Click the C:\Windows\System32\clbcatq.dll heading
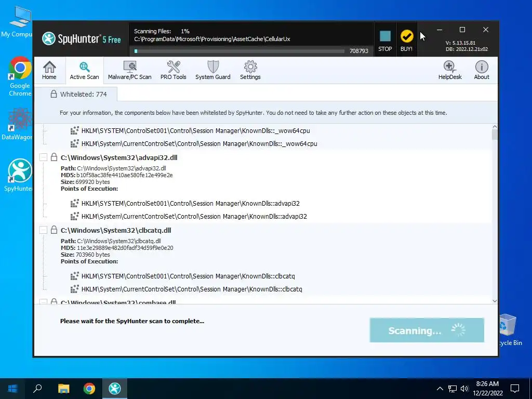The height and width of the screenshot is (399, 532). (116, 230)
